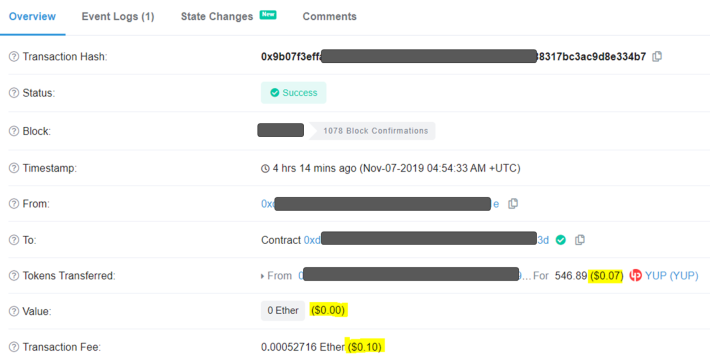Screen dimensions: 710x363
Task: Click the 0 Ether value badge
Action: [x=283, y=310]
